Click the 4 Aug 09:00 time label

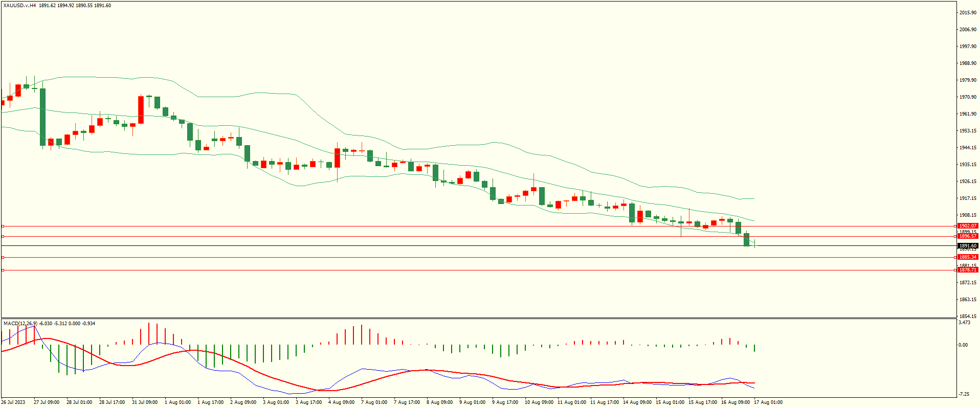(341, 402)
